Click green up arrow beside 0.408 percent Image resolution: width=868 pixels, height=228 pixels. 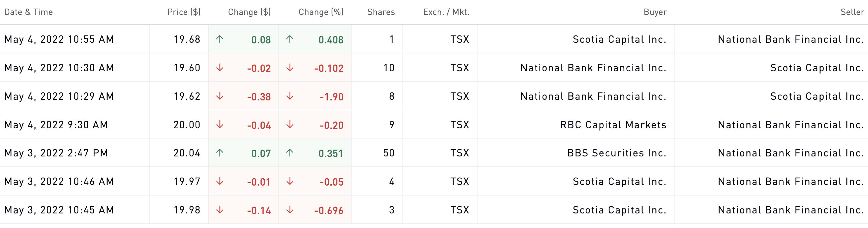click(290, 39)
